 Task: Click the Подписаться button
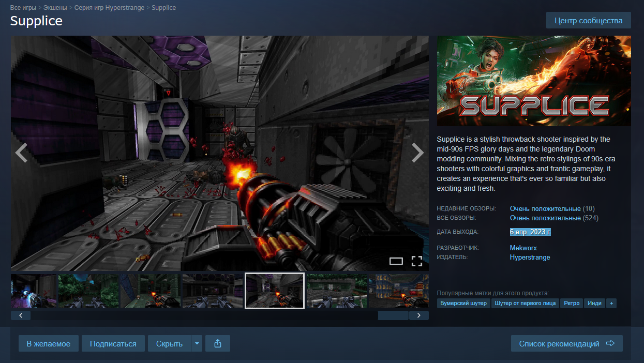pos(113,343)
